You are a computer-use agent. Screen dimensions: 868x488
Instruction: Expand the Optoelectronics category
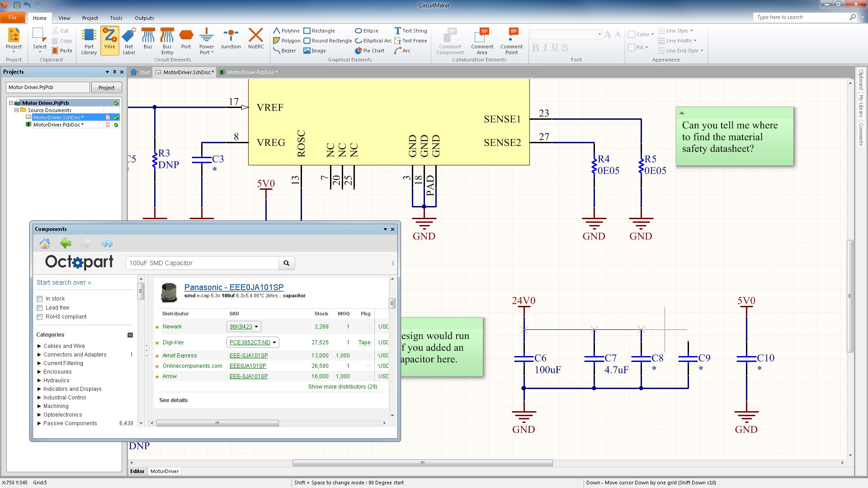coord(39,415)
